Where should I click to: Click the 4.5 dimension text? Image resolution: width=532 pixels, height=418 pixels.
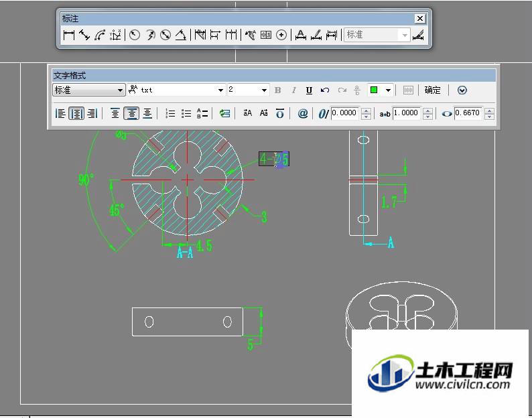pos(204,245)
